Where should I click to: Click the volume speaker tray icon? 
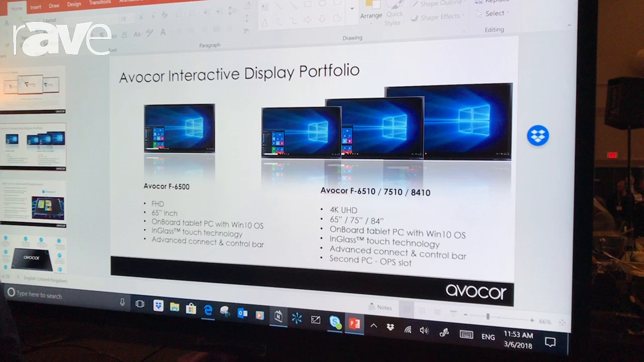[424, 331]
